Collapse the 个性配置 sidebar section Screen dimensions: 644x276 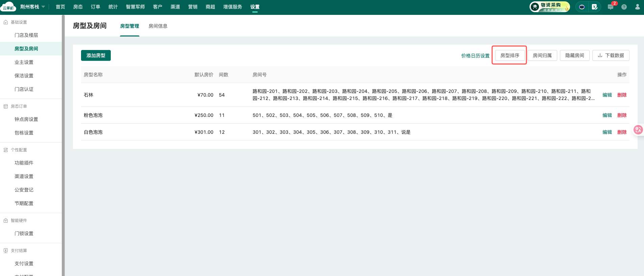pos(19,150)
